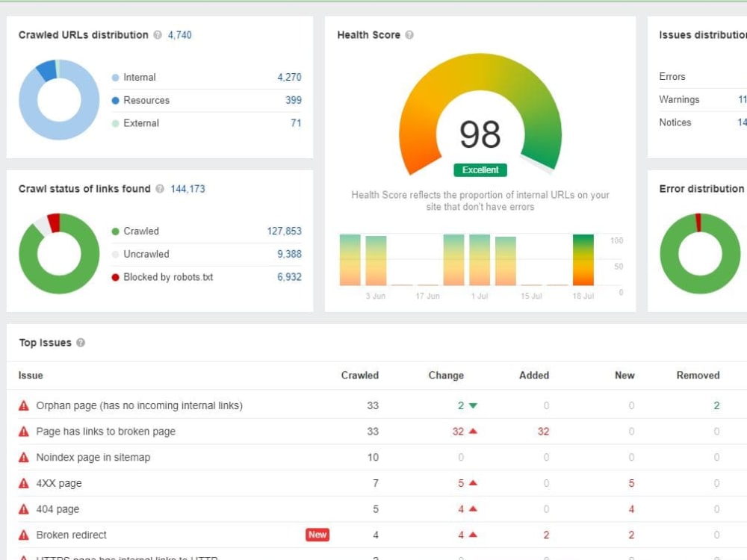This screenshot has width=747, height=560.
Task: Select the 1 Jul bar in health history chart
Action: click(x=480, y=260)
